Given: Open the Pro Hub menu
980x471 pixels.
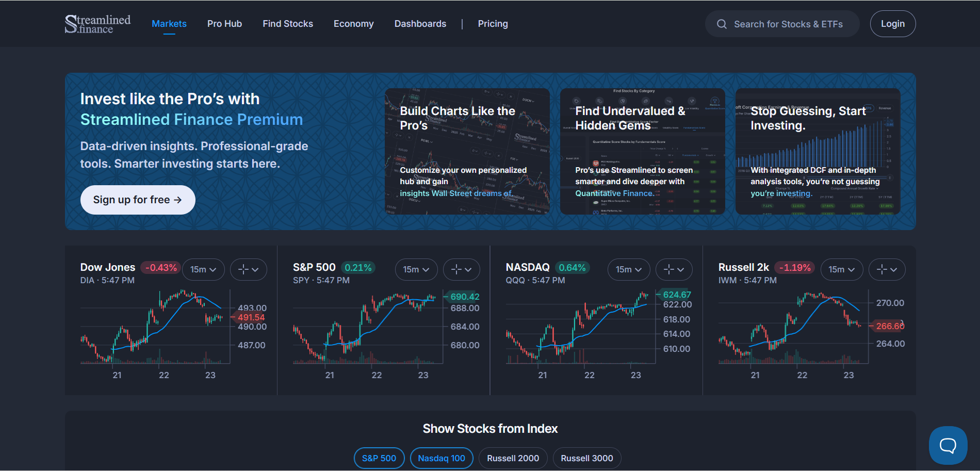Looking at the screenshot, I should (224, 24).
